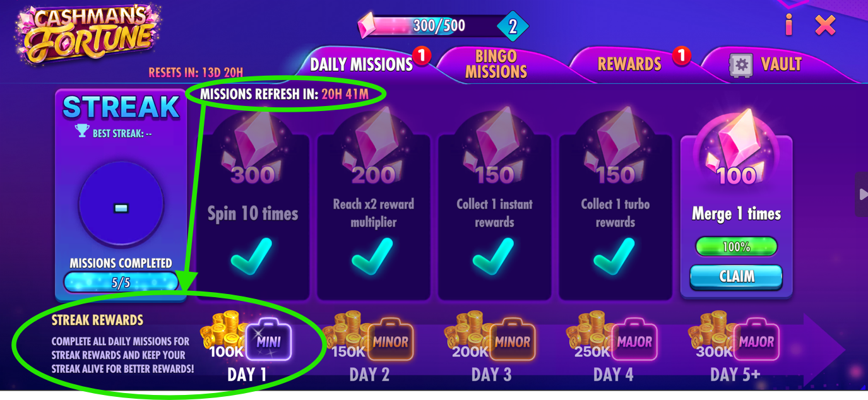Expand the side panel arrow on right edge

(862, 194)
